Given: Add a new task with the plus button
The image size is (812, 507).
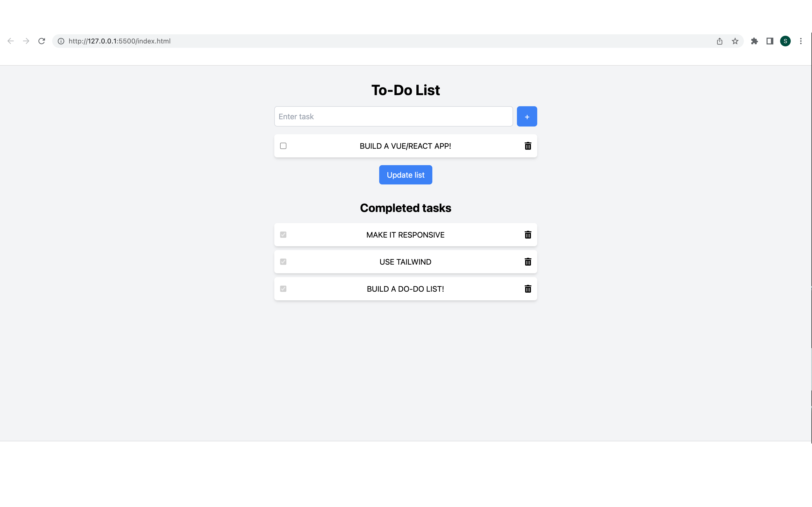Looking at the screenshot, I should click(x=527, y=116).
